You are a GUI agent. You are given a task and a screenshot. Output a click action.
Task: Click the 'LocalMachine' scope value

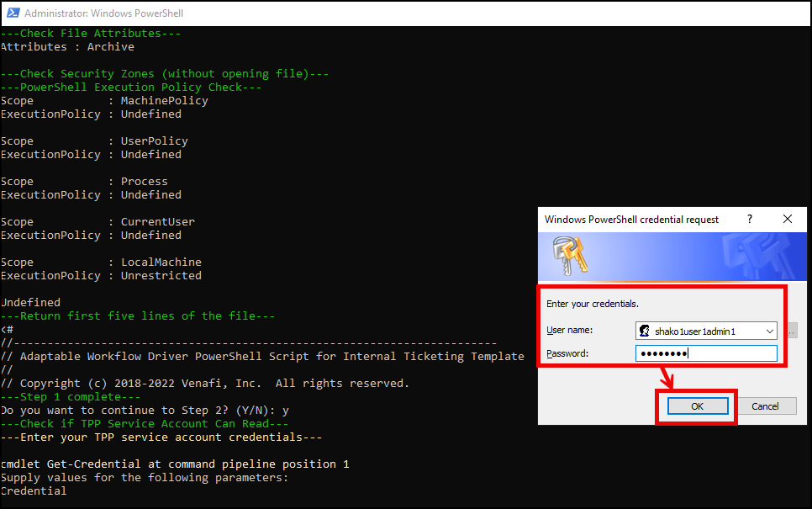(x=161, y=262)
